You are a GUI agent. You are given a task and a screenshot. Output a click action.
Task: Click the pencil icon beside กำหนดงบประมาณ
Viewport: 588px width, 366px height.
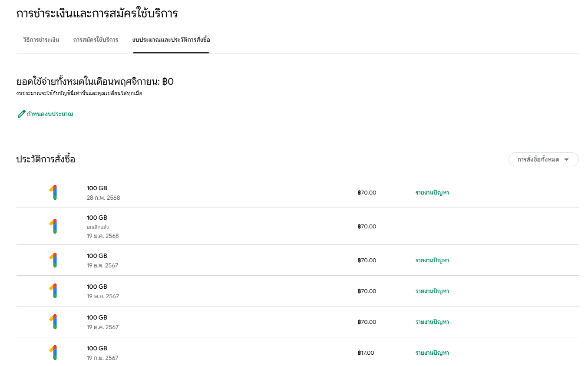(21, 114)
